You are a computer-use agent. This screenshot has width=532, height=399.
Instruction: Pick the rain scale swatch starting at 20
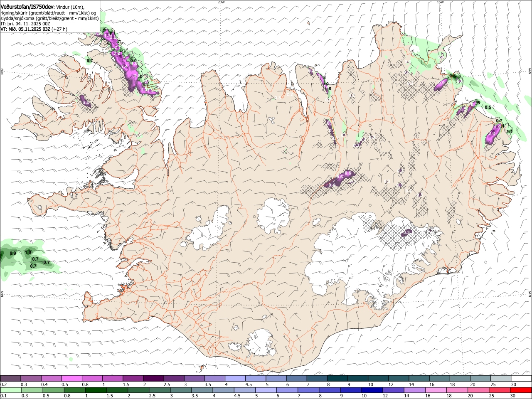tap(478, 390)
